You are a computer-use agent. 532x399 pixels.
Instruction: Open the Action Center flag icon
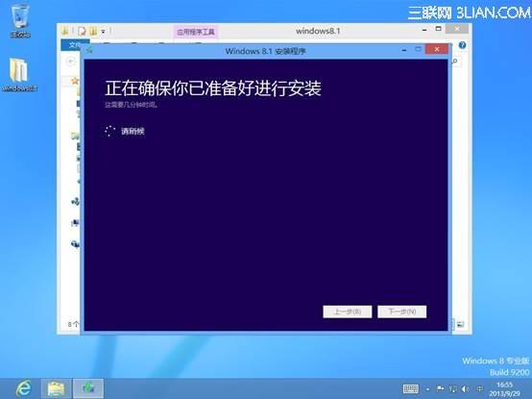[x=441, y=388]
